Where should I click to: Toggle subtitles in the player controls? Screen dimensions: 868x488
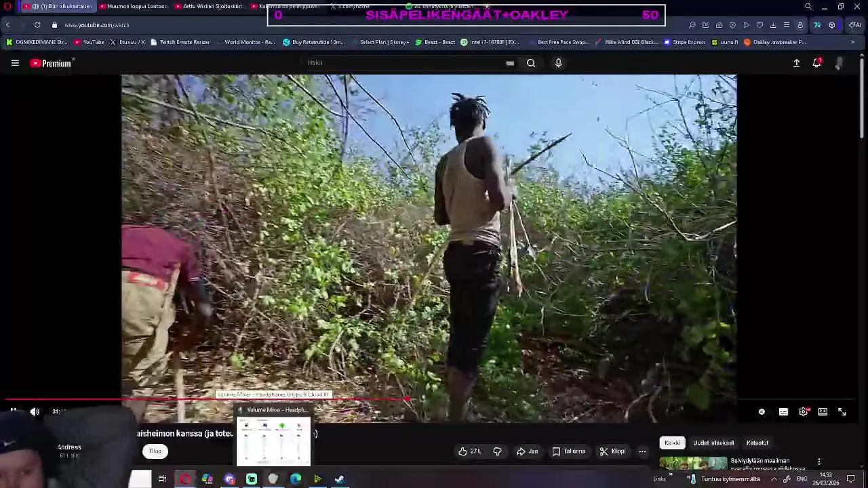tap(783, 411)
